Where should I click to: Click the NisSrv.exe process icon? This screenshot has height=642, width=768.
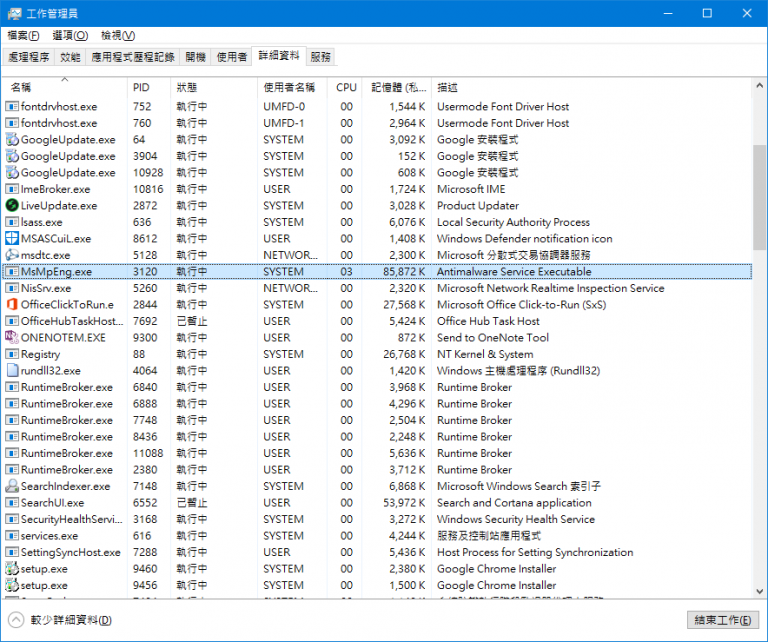(x=12, y=288)
